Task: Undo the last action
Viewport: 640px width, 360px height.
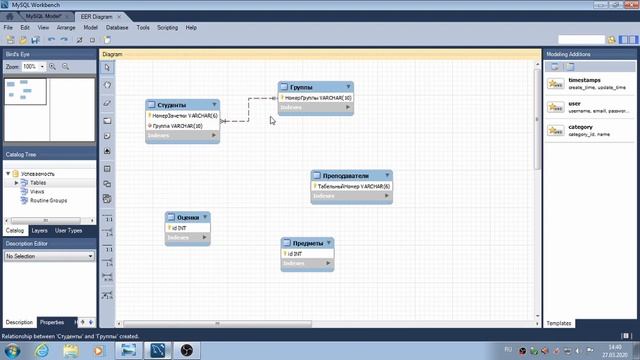Action: click(x=51, y=40)
